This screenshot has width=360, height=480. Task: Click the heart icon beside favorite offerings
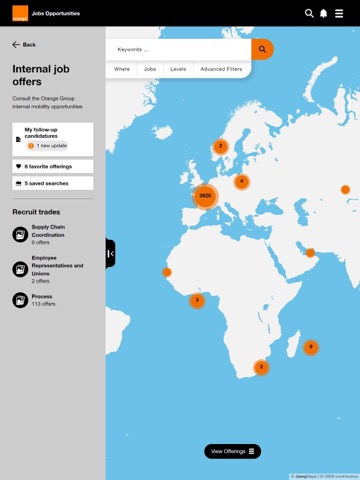tap(19, 166)
